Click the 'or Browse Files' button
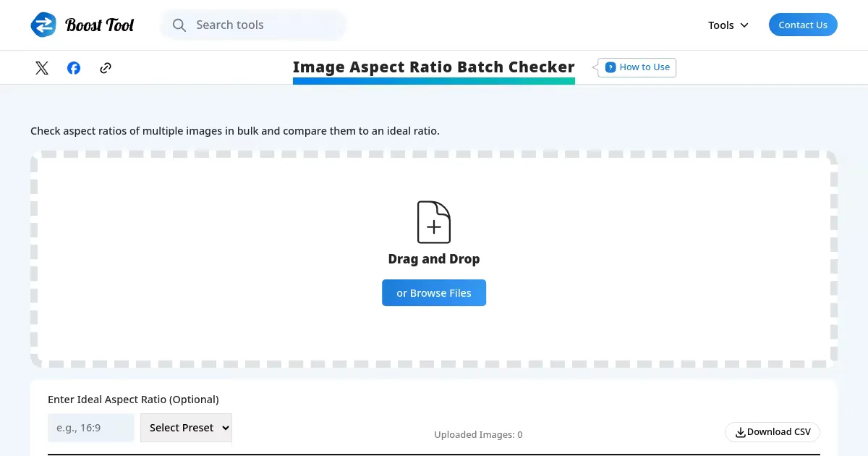The width and height of the screenshot is (868, 456). 434,293
